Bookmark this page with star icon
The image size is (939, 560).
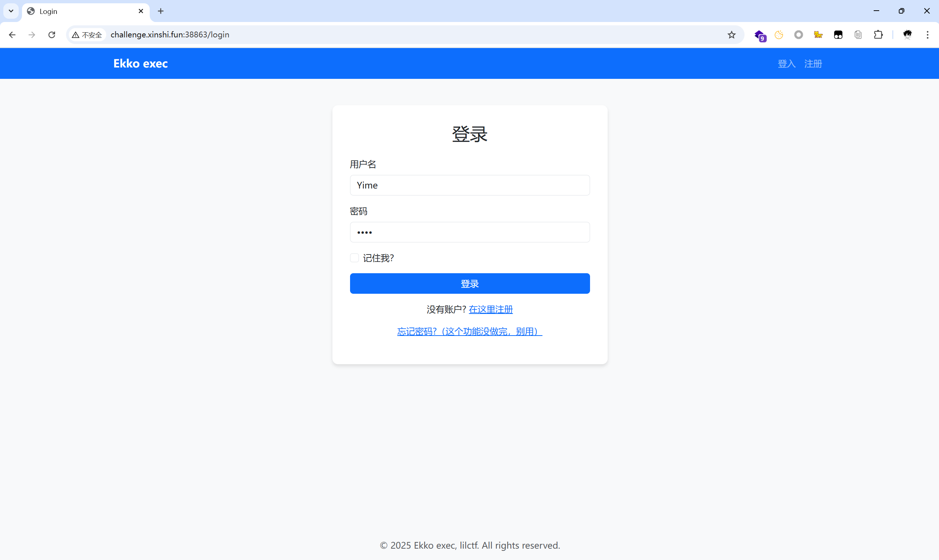731,35
